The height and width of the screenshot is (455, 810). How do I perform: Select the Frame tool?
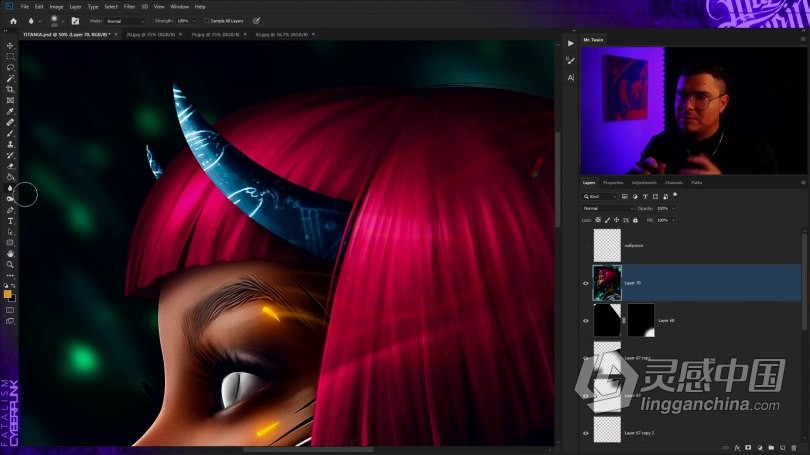pos(10,101)
